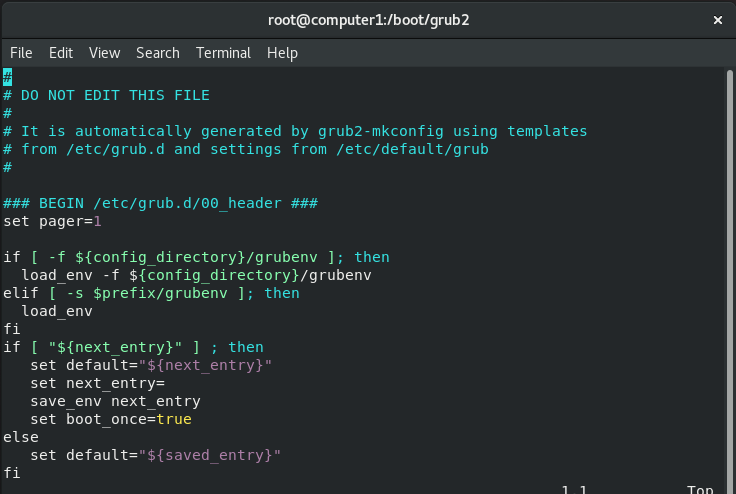Open the Help menu
Viewport: 736px width, 494px height.
(282, 53)
